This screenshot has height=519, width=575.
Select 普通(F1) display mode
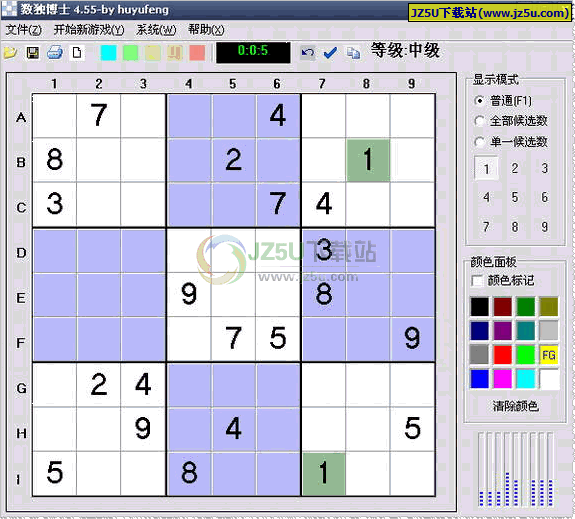tap(503, 100)
